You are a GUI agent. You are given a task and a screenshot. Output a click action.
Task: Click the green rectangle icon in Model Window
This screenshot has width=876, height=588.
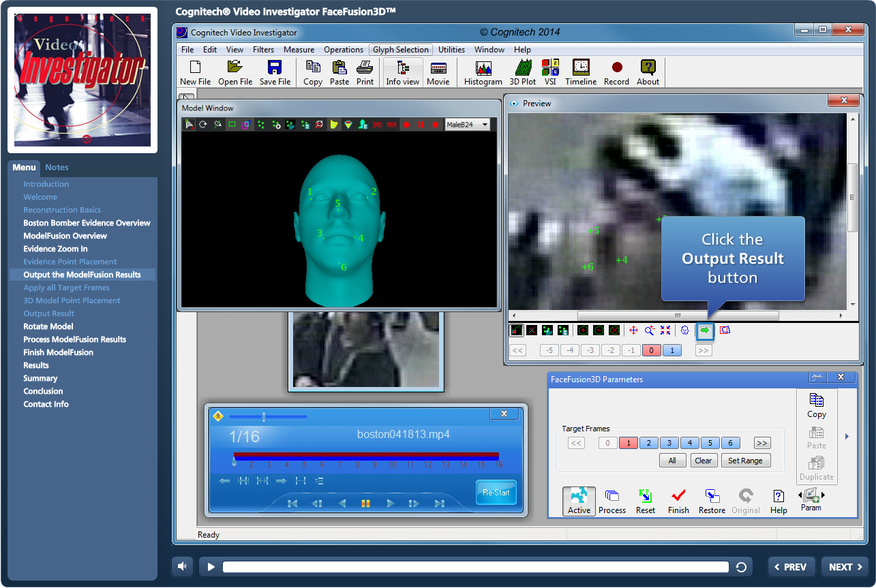point(232,125)
